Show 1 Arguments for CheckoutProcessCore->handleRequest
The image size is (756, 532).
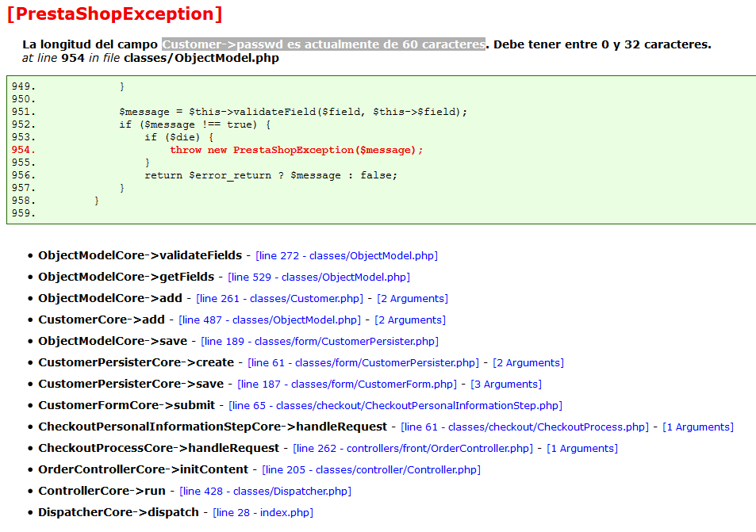pos(582,448)
